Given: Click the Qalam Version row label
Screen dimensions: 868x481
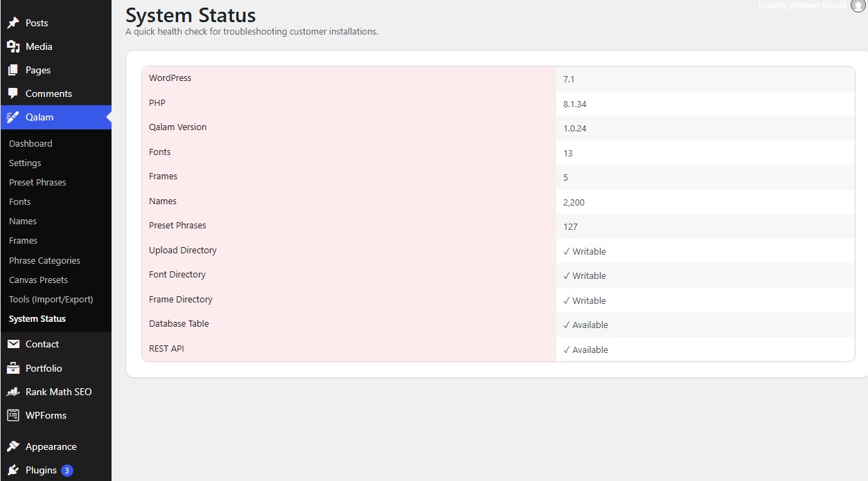Looking at the screenshot, I should coord(177,127).
